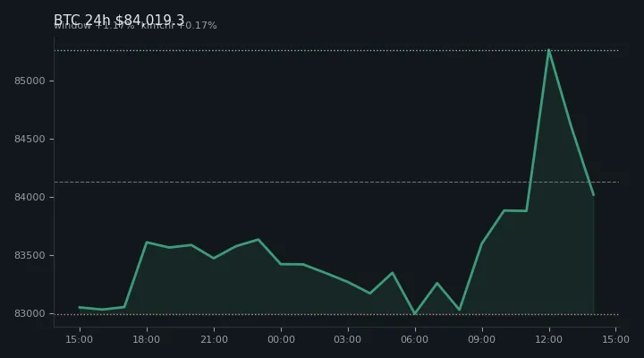The image size is (644, 358).
Task: Click the 12:00 time axis label
Action: point(548,339)
